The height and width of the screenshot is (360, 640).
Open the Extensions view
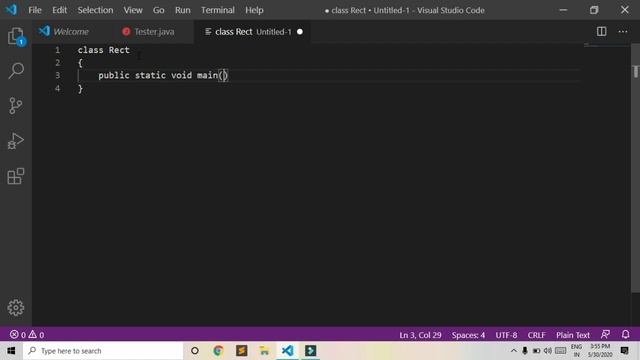pos(16,176)
